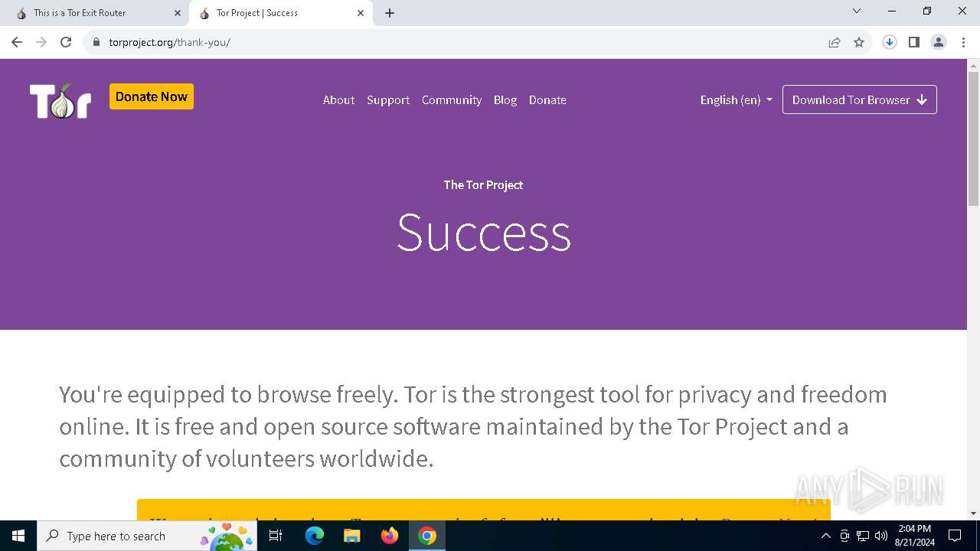Viewport: 980px width, 551px height.
Task: Bookmark this tab star icon
Action: click(859, 42)
